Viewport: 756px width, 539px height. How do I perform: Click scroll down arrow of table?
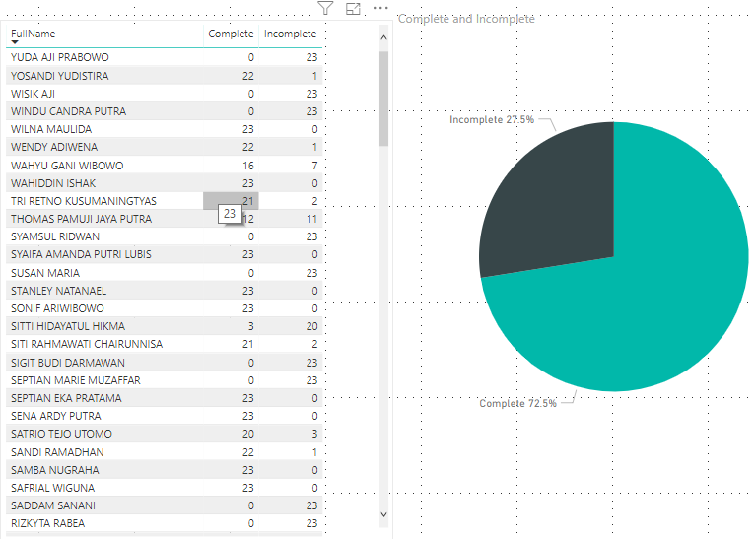[x=383, y=514]
